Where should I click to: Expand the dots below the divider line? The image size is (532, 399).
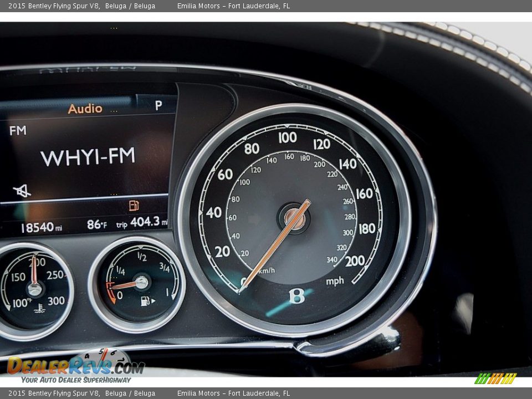coord(115,194)
